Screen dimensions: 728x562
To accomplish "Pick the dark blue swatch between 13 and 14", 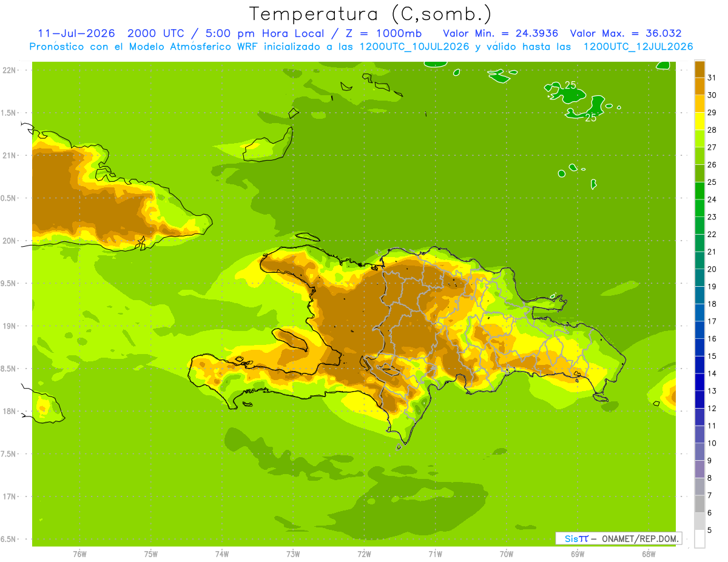I will click(x=699, y=382).
